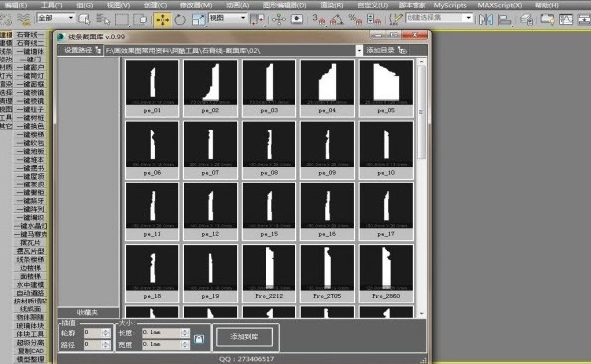Open the 修改器(M) menu
The image size is (591, 364).
point(196,5)
